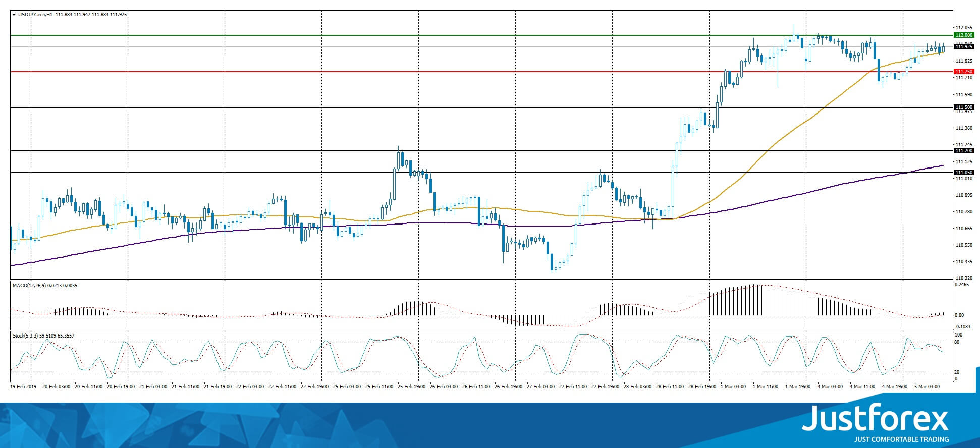
Task: Click the 110.895 price axis value
Action: click(x=964, y=195)
